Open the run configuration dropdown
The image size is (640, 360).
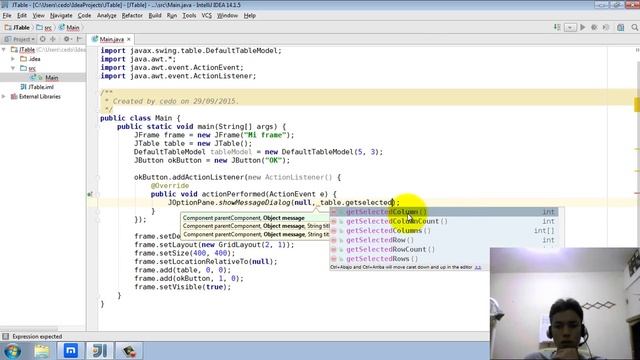tap(570, 27)
